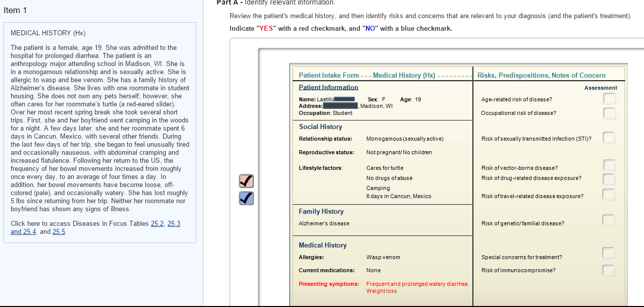This screenshot has height=307, width=644.
Task: Check the 'Special concerns for treatment?' box
Action: click(608, 253)
